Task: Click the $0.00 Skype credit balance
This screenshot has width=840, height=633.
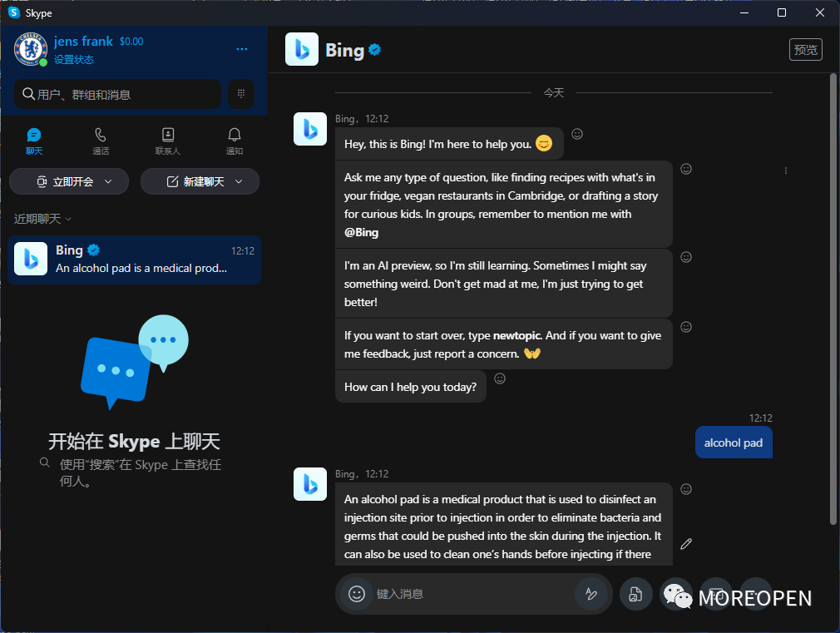Action: [x=131, y=42]
